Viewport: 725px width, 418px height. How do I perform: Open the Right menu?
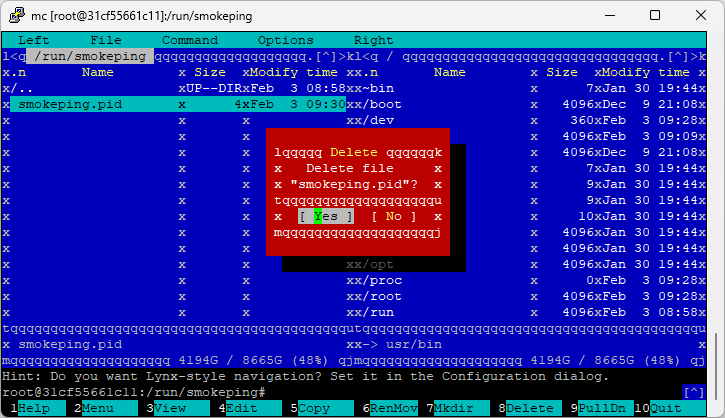(373, 40)
